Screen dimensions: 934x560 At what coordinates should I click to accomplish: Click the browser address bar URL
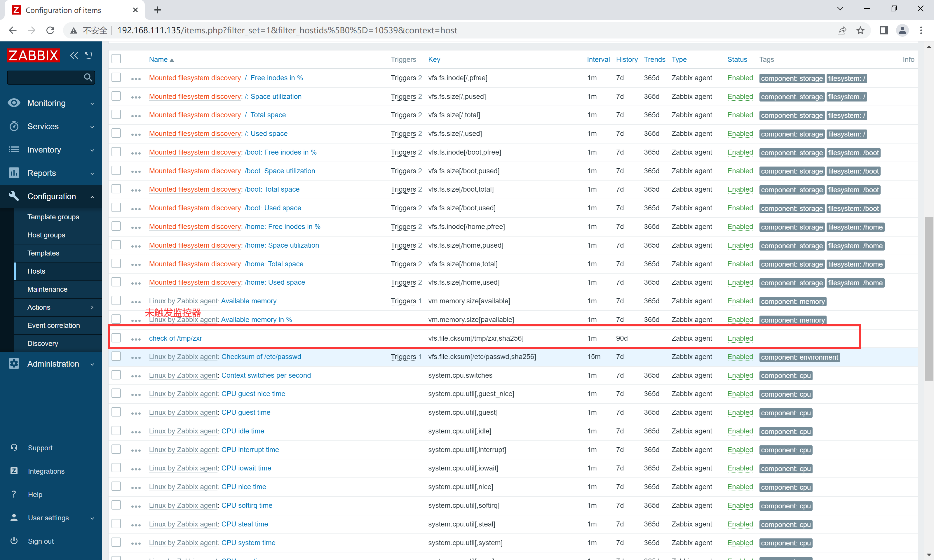pos(287,31)
